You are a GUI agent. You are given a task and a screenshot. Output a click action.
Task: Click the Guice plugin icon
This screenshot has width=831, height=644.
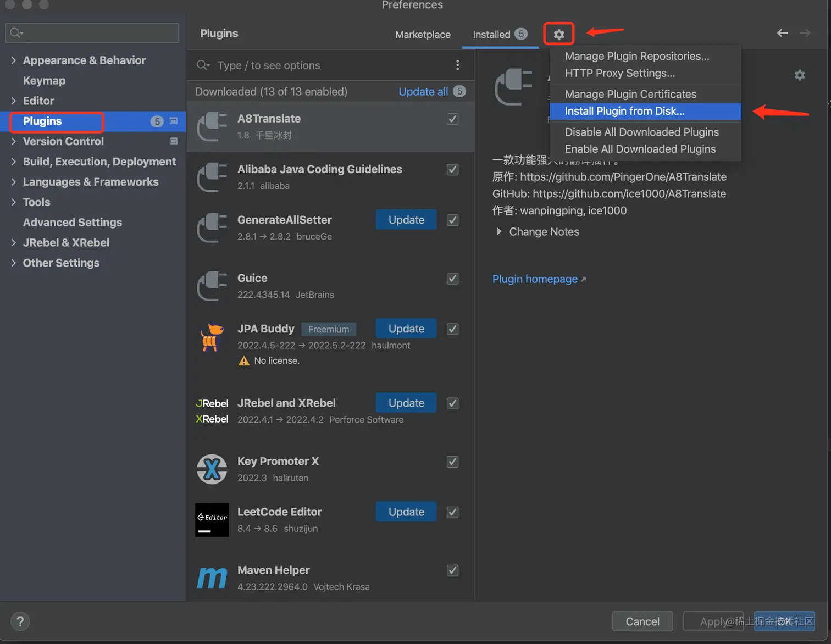[x=212, y=286]
